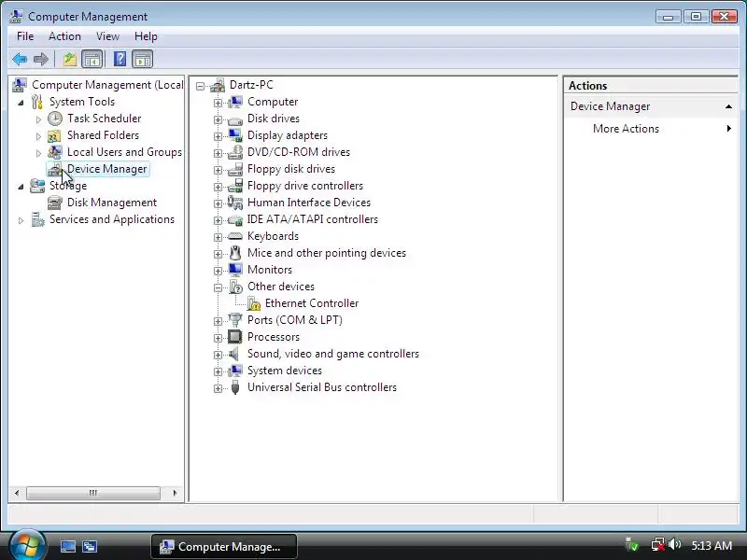Expand the Disk drives category
Viewport: 747px width, 560px height.
click(x=218, y=119)
